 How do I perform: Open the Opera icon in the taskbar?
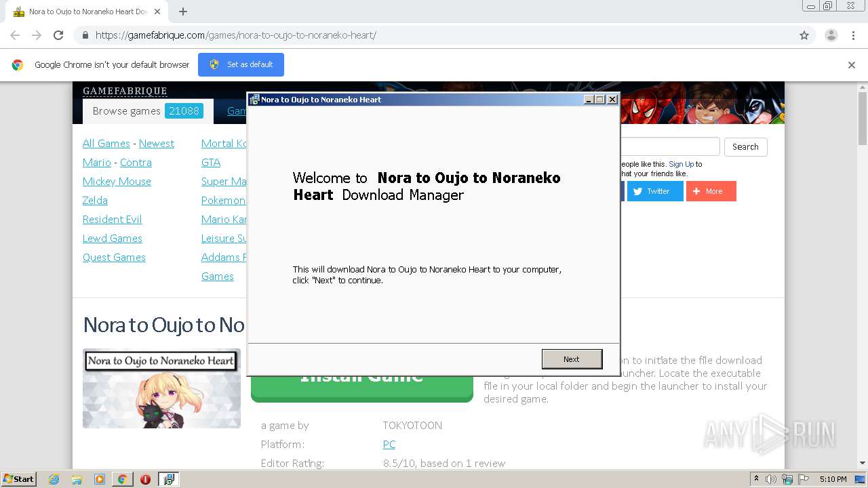(x=145, y=479)
